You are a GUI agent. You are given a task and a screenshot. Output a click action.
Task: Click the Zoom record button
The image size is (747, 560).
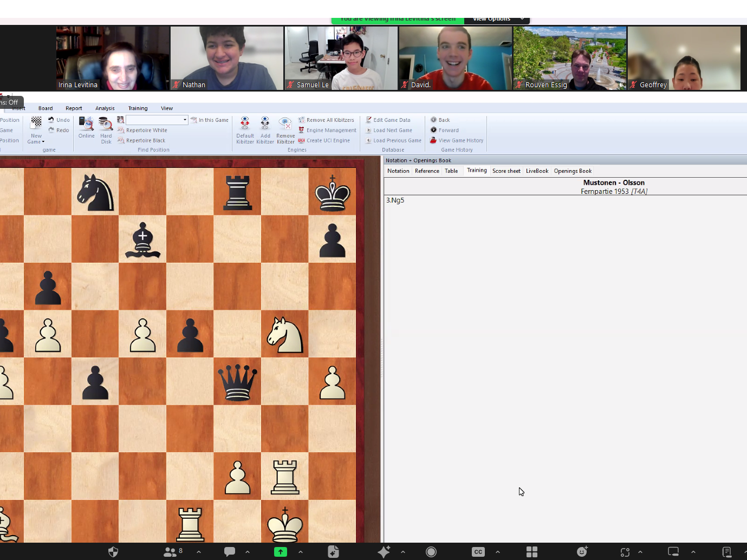click(x=431, y=551)
